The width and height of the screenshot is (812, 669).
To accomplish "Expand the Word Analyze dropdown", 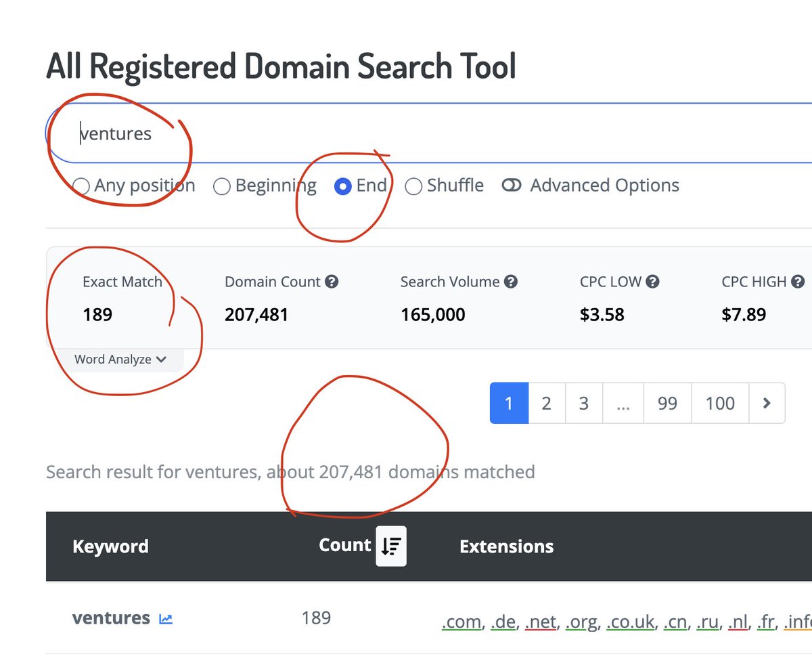I will [x=120, y=360].
